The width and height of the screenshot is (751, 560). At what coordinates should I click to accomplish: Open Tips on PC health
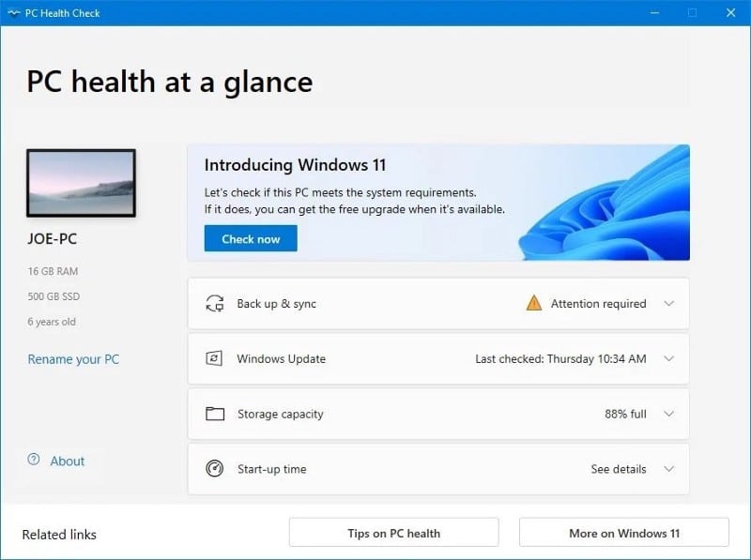pyautogui.click(x=393, y=532)
